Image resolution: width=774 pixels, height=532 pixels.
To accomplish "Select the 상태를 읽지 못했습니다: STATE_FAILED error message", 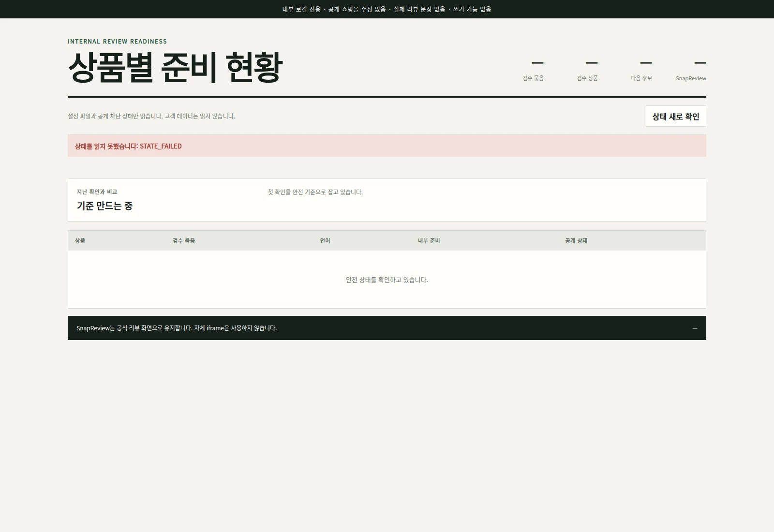I will pyautogui.click(x=387, y=146).
